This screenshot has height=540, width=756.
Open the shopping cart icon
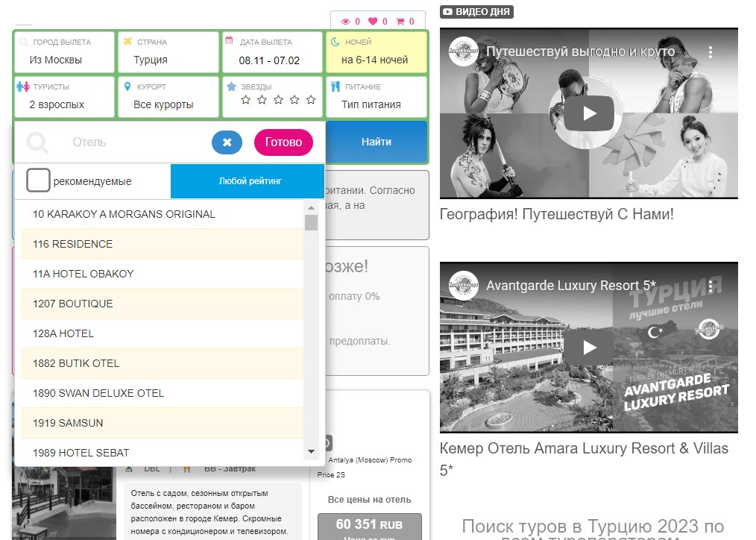[x=400, y=22]
